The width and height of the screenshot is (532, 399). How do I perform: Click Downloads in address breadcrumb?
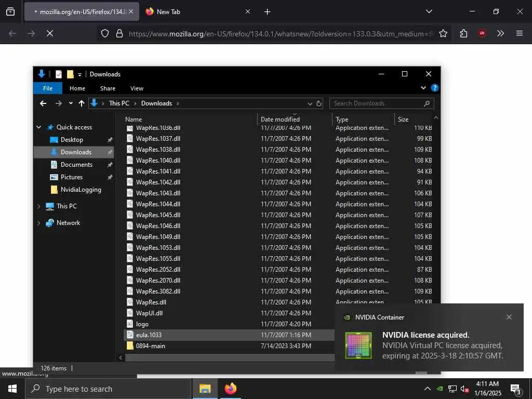click(156, 103)
